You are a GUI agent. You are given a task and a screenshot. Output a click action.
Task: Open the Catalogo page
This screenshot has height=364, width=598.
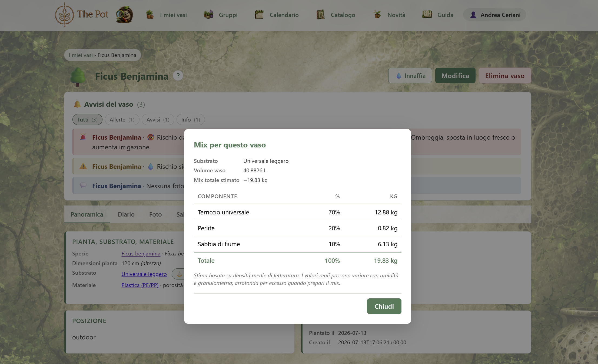pos(343,15)
